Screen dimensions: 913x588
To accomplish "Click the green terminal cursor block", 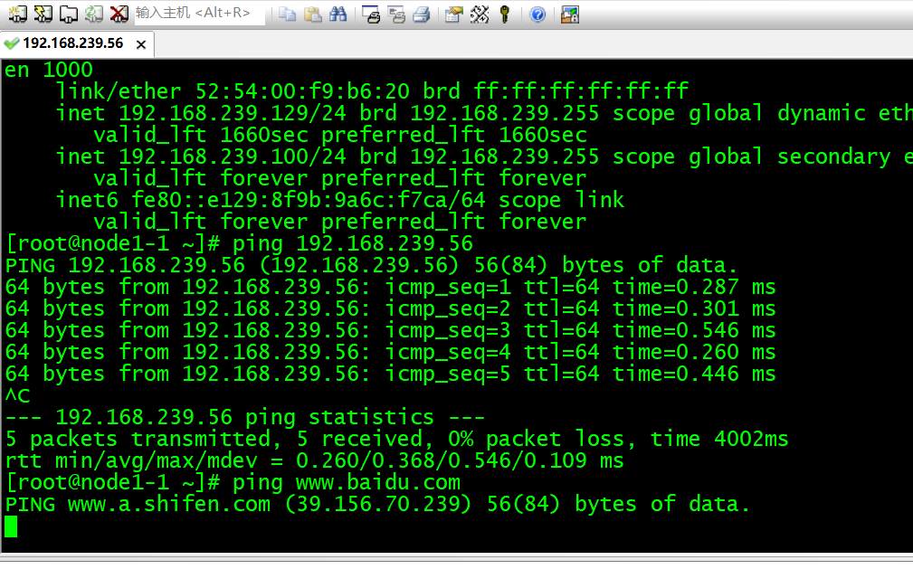I will (11, 526).
